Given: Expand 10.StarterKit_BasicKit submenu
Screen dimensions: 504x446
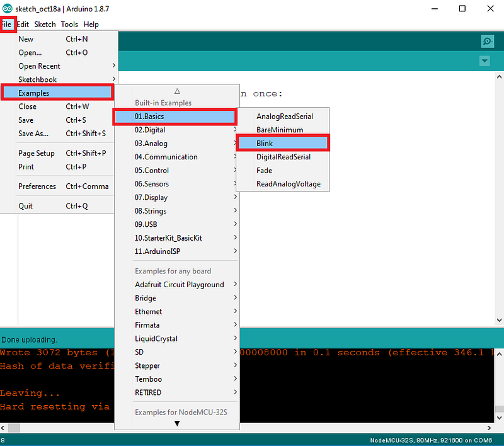Looking at the screenshot, I should click(x=177, y=237).
